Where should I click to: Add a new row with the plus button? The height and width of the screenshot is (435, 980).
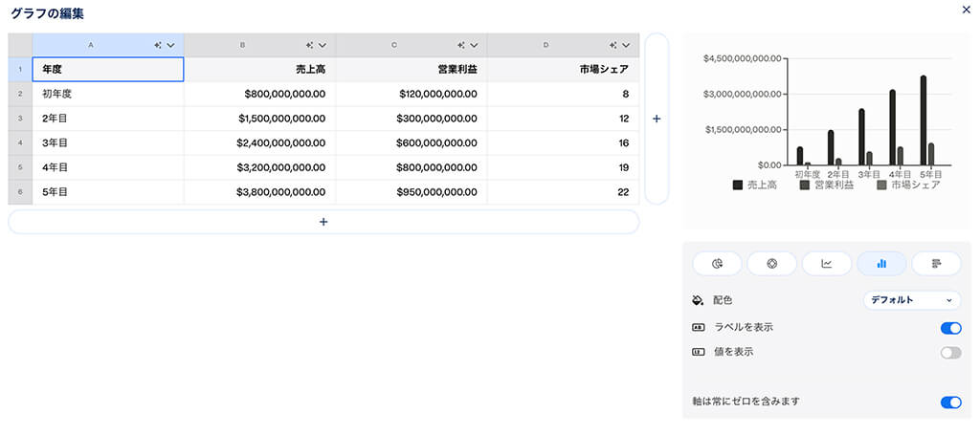click(323, 222)
